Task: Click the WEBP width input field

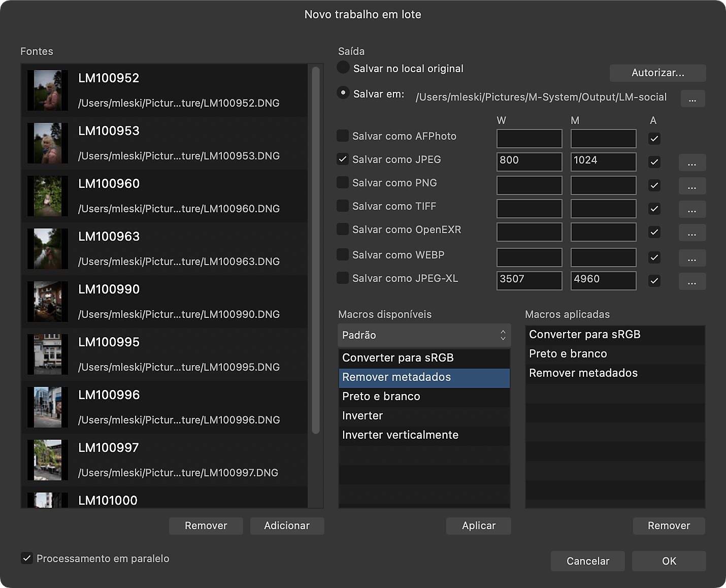Action: click(x=529, y=257)
